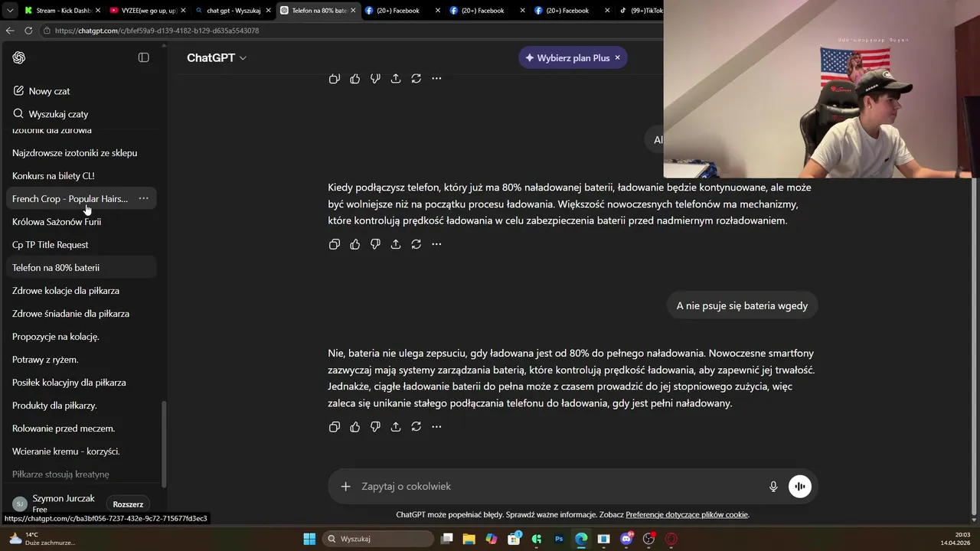Open Preferencje dotyczące plików cookie link
This screenshot has width=980, height=551.
coord(687,514)
